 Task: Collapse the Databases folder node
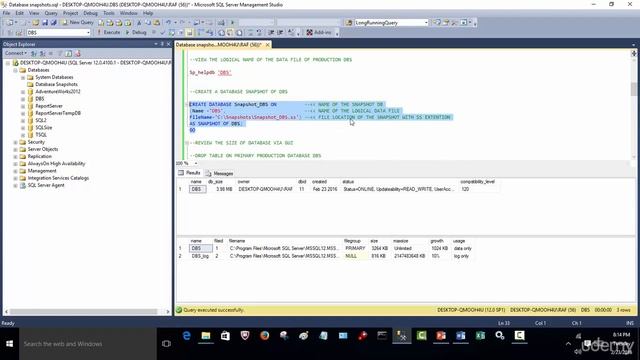click(x=15, y=70)
